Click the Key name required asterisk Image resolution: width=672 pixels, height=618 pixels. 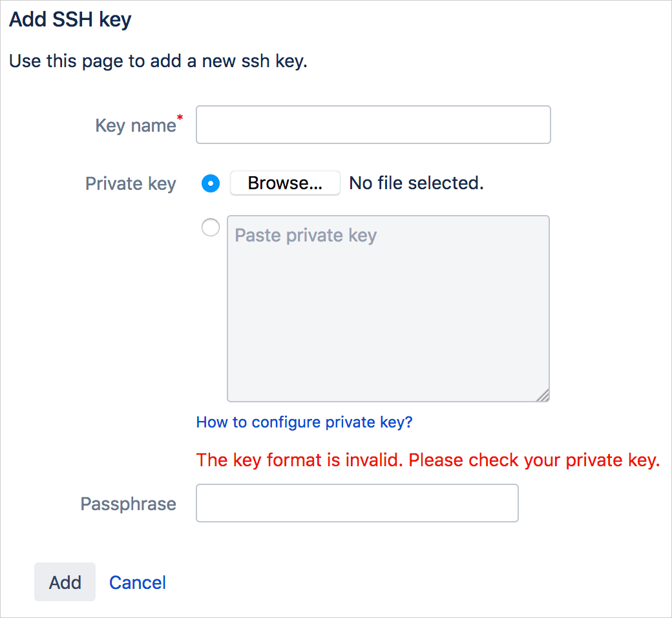[180, 119]
